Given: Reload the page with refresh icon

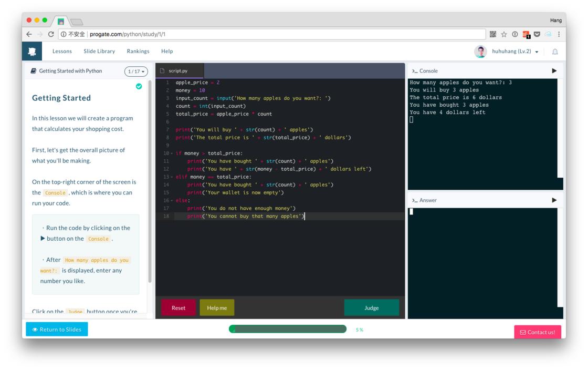Looking at the screenshot, I should [51, 34].
